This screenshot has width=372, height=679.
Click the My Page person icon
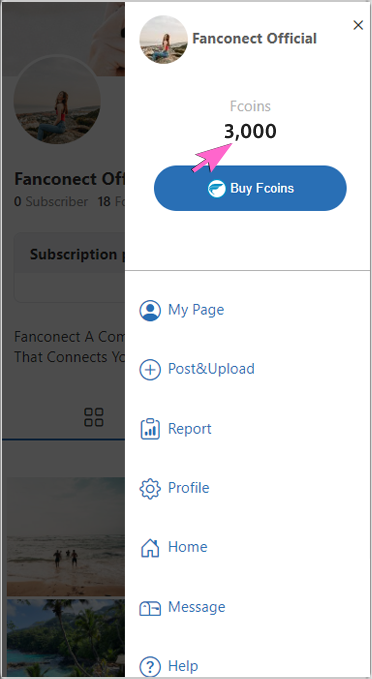[x=150, y=310]
